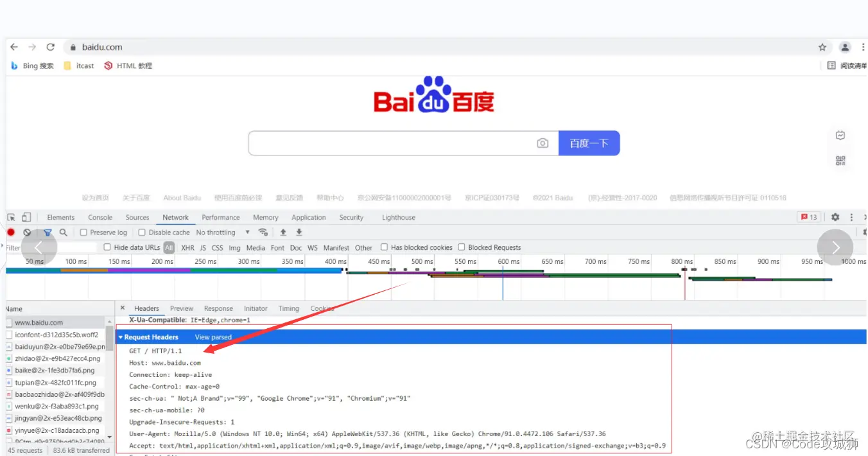Check the Hide data URLs option
This screenshot has height=456, width=868.
pos(107,247)
